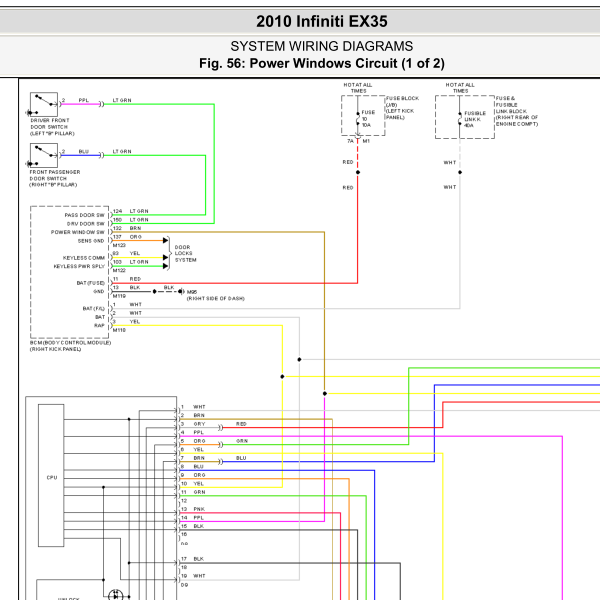Click BCM pin number '150'

117,220
